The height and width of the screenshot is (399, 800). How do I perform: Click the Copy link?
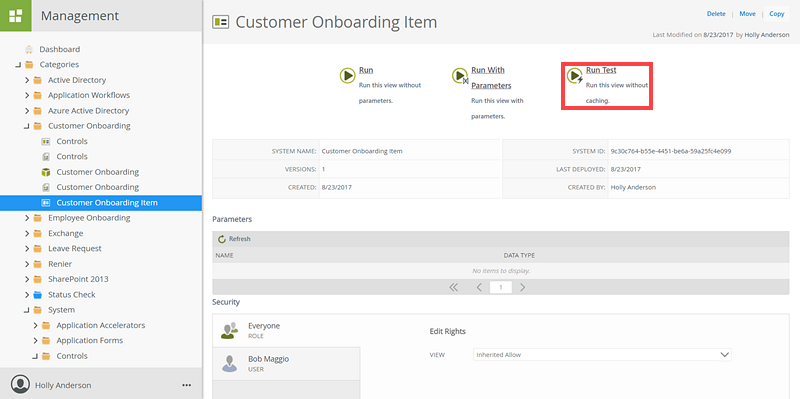click(x=777, y=14)
